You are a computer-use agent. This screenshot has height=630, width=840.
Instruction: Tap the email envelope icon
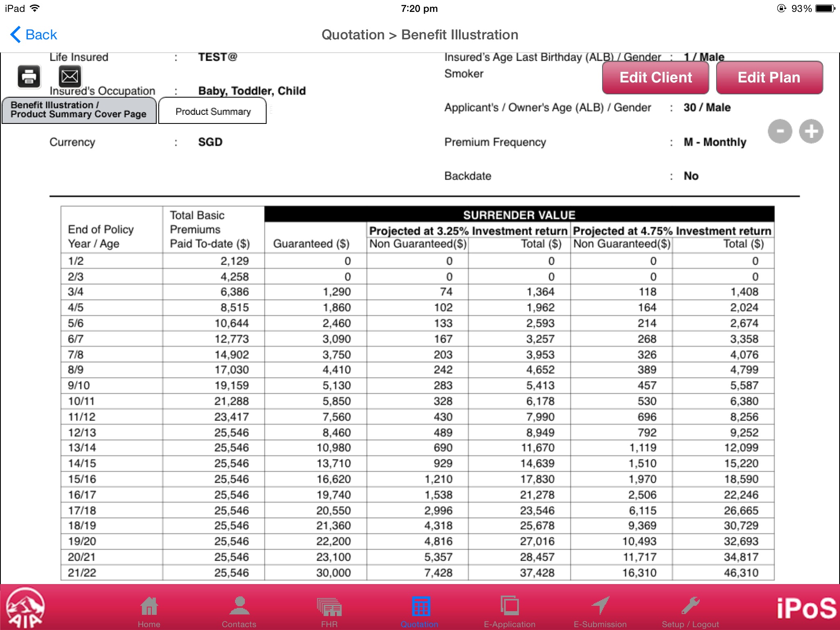pyautogui.click(x=70, y=76)
